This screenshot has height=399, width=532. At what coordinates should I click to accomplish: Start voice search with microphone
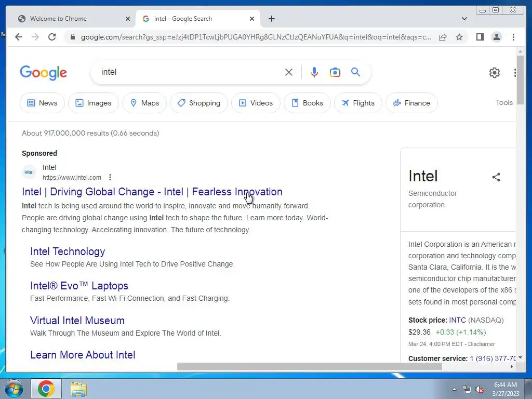click(x=314, y=72)
